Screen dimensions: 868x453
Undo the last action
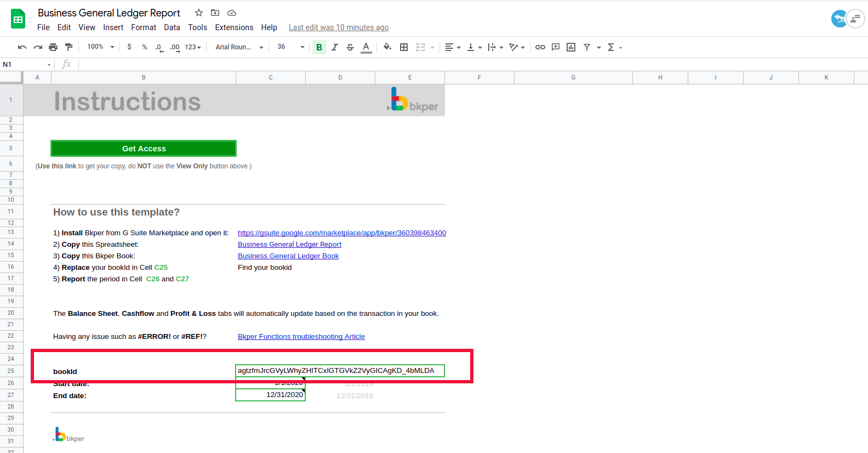(22, 47)
